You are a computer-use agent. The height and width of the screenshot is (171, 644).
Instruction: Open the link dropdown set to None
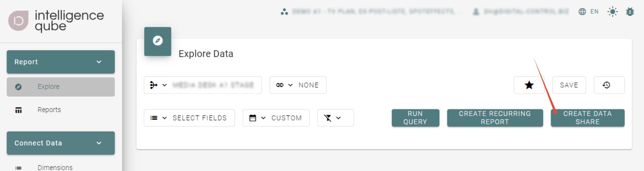pyautogui.click(x=298, y=85)
